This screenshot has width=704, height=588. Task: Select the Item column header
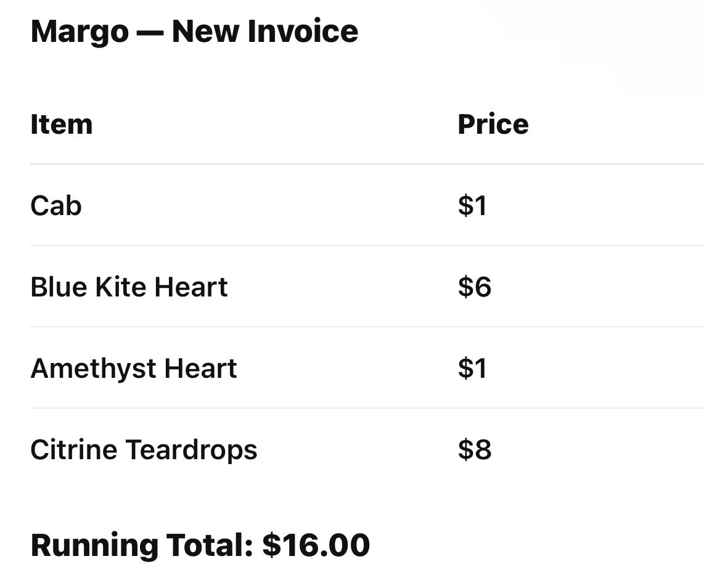62,124
